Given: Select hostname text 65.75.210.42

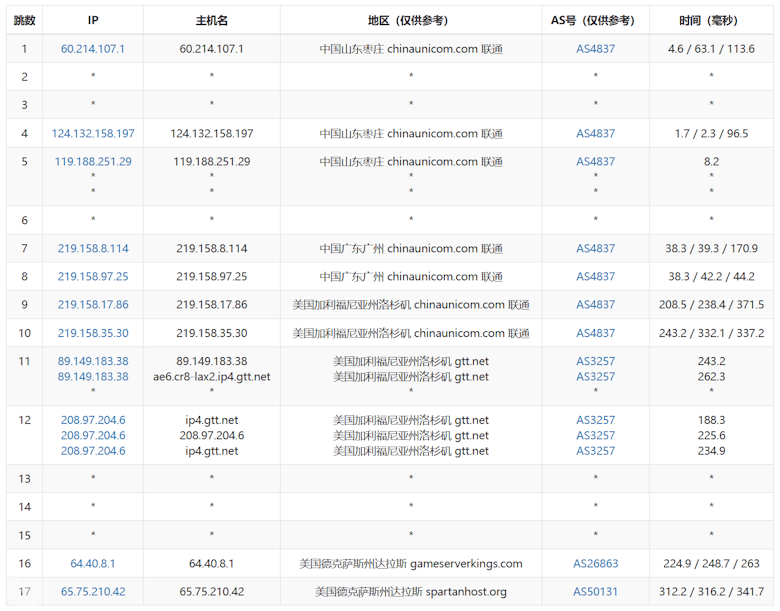Looking at the screenshot, I should pyautogui.click(x=212, y=592).
